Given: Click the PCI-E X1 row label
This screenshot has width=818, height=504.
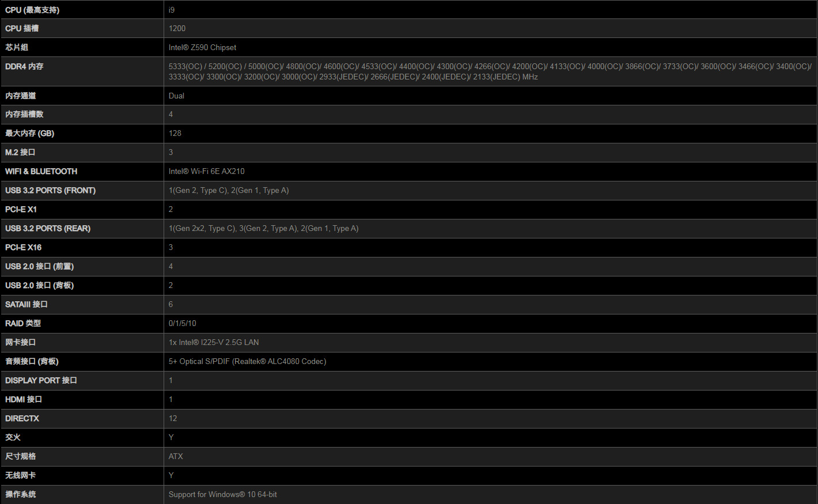Looking at the screenshot, I should coord(21,209).
